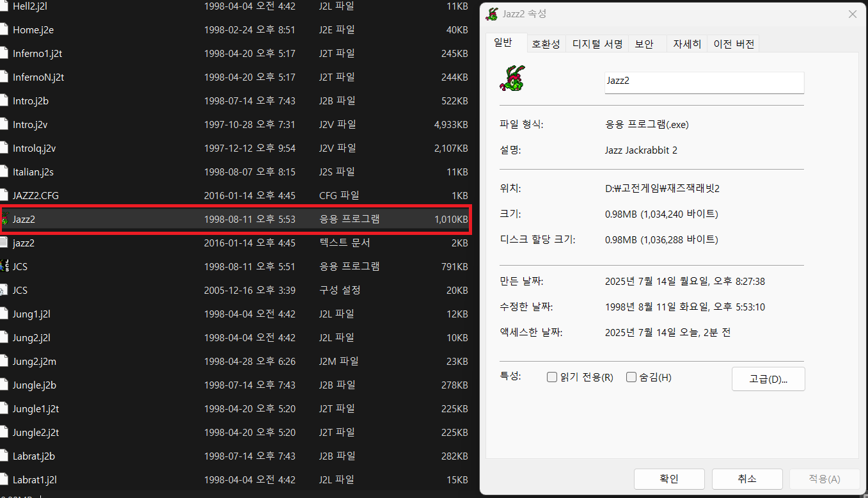Click the CFG 파일 type cell
Image resolution: width=868 pixels, height=498 pixels.
point(339,195)
